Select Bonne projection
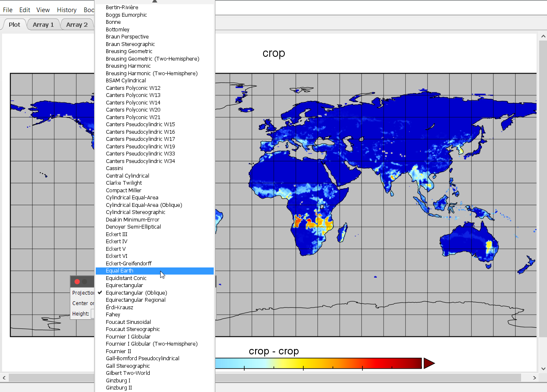The image size is (547, 392). [155, 22]
